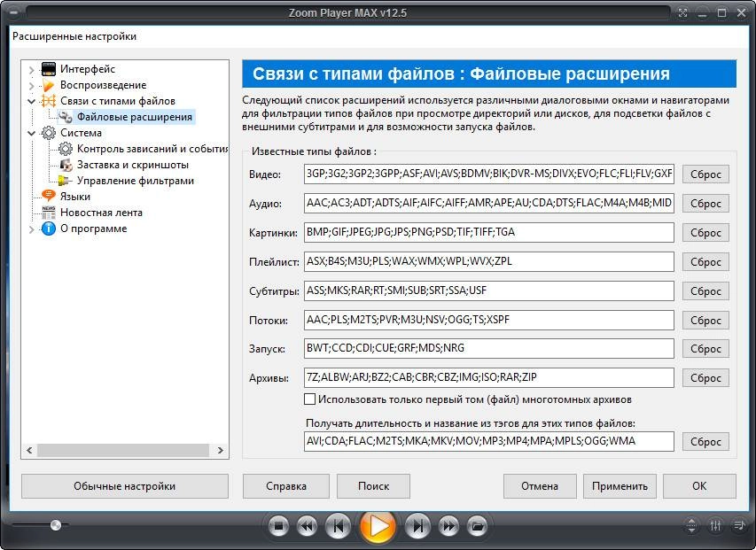Image resolution: width=756 pixels, height=550 pixels.
Task: Click the Stop playback button
Action: click(278, 526)
